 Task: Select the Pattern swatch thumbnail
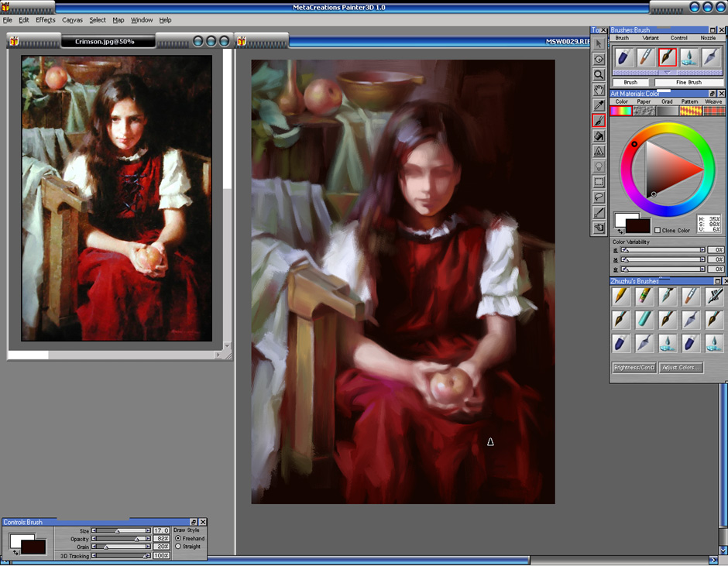[x=690, y=111]
